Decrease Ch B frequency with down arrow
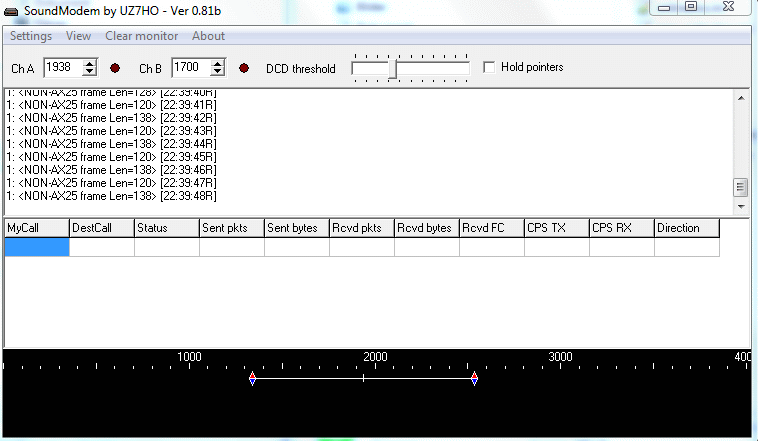The image size is (758, 441). pos(218,72)
